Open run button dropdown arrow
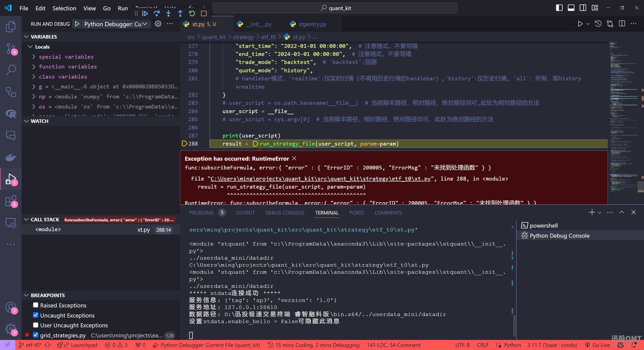 click(588, 24)
